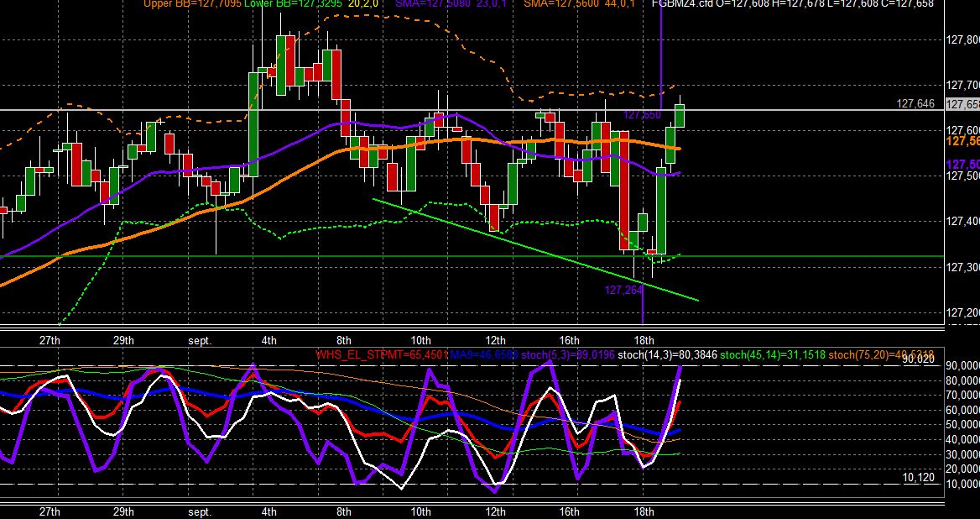Click the WHS_EL_STPMT=65,4501 indicator label
Image resolution: width=980 pixels, height=519 pixels.
click(382, 354)
